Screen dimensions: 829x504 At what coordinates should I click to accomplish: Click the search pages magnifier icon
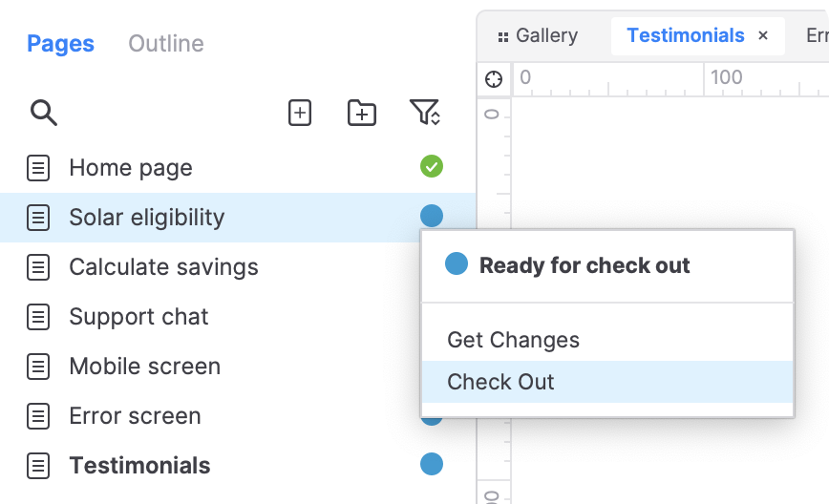point(43,113)
